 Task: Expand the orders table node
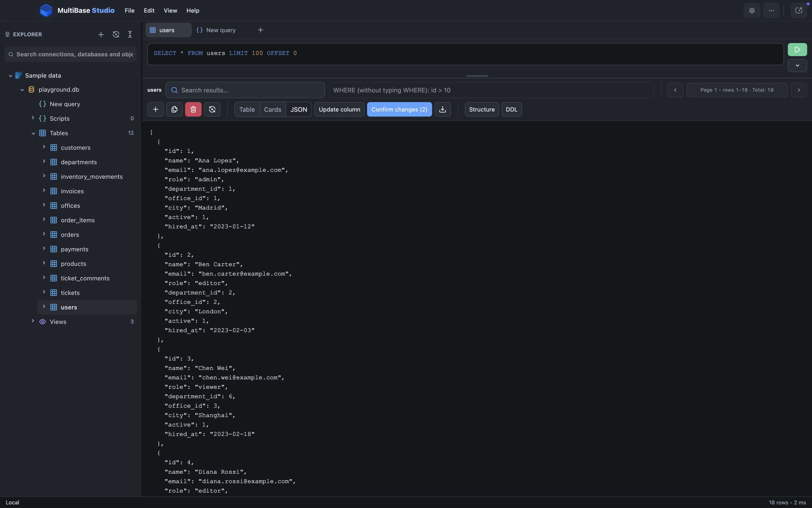click(44, 234)
